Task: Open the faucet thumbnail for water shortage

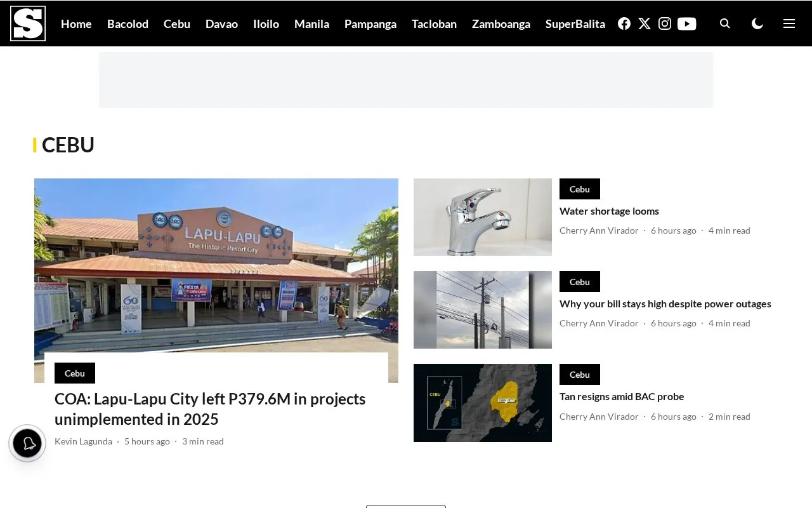Action: [x=483, y=217]
